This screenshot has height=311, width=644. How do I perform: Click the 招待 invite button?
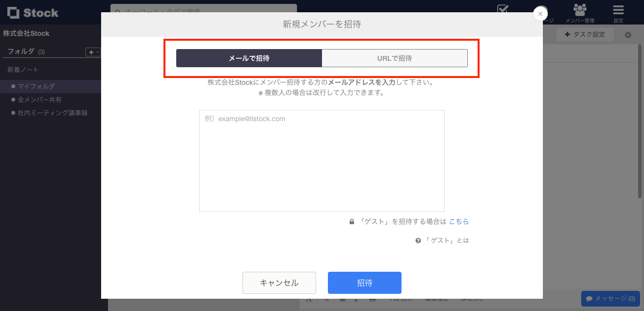[x=364, y=283]
